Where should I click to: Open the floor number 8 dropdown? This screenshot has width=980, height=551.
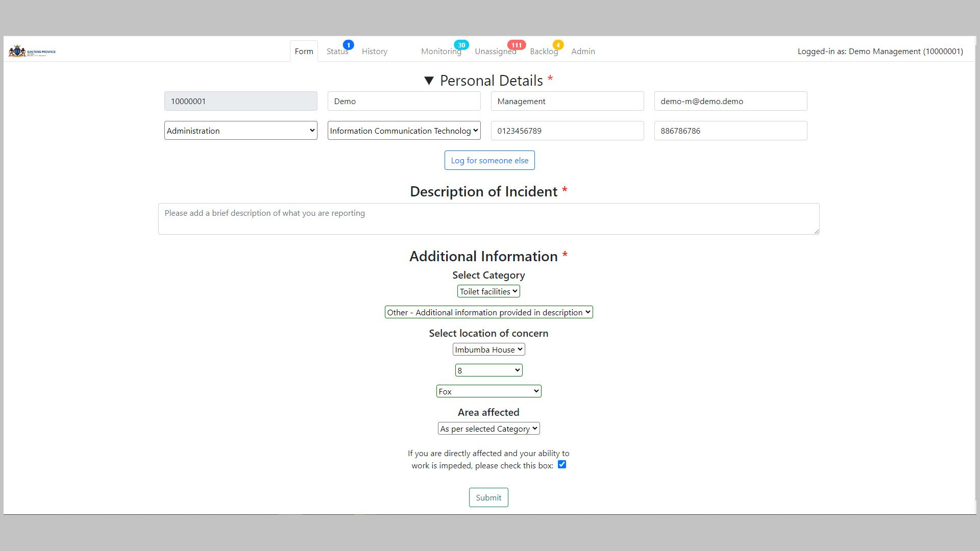click(x=488, y=370)
